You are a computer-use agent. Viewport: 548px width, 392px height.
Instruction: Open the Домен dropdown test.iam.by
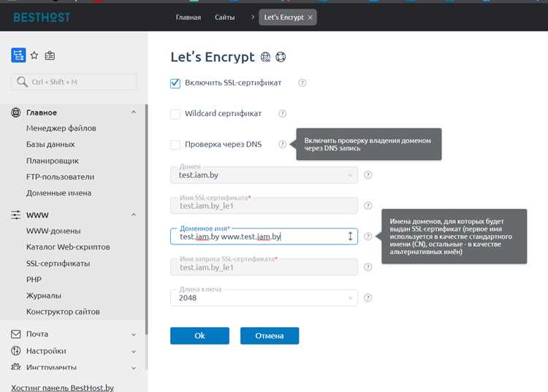(x=264, y=175)
